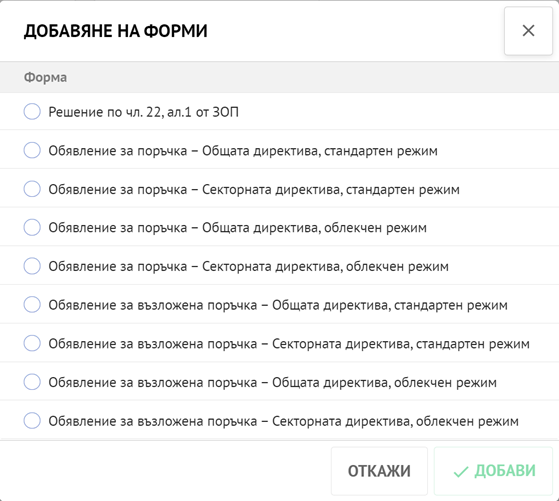Tick radio for възложена поръчка – Общата, облекчен режим
559x501 pixels.
coord(32,382)
